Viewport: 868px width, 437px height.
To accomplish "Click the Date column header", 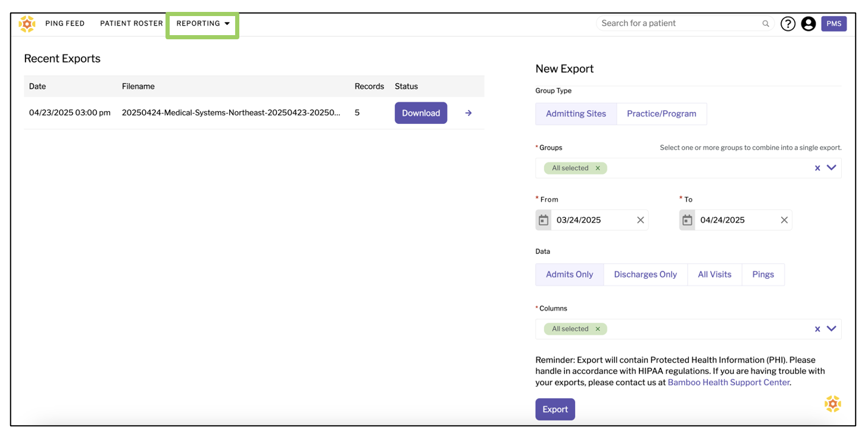I will 38,86.
